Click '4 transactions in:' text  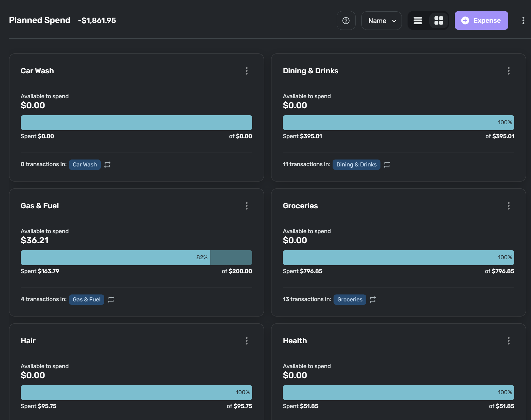tap(44, 299)
